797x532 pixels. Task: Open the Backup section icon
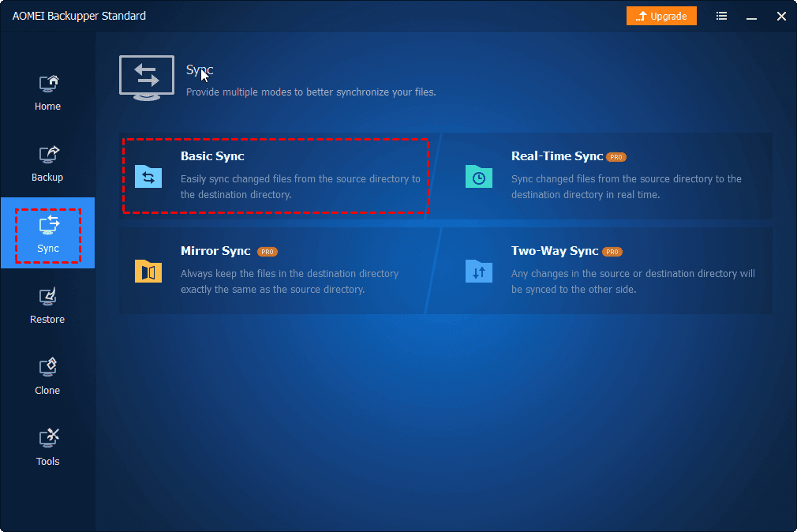coord(49,155)
